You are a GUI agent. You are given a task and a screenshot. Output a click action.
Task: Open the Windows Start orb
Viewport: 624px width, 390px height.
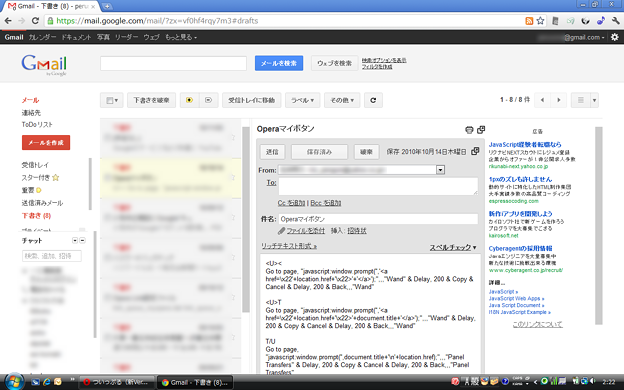point(14,381)
